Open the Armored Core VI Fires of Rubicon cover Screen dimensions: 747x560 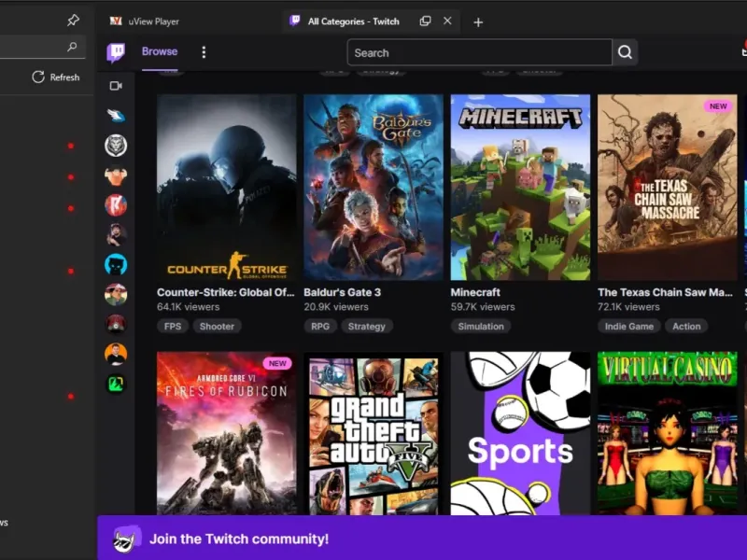[x=226, y=433]
